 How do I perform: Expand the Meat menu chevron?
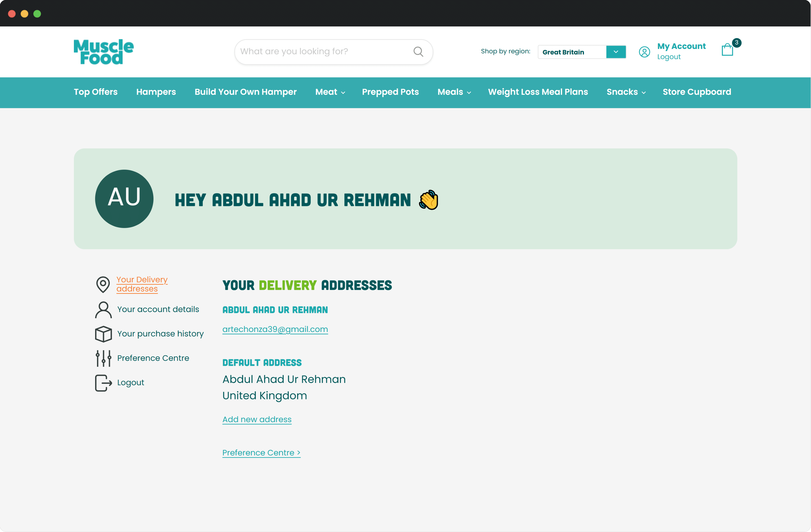click(x=343, y=93)
